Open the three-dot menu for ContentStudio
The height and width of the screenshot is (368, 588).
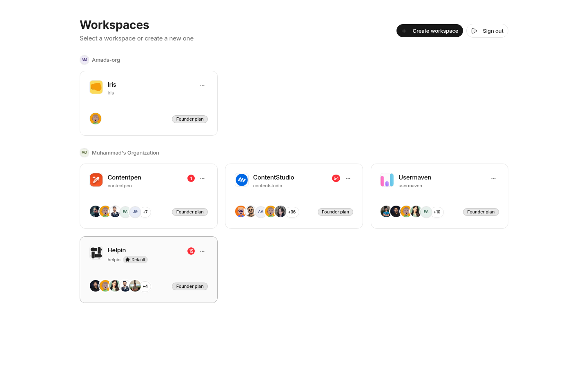click(348, 179)
